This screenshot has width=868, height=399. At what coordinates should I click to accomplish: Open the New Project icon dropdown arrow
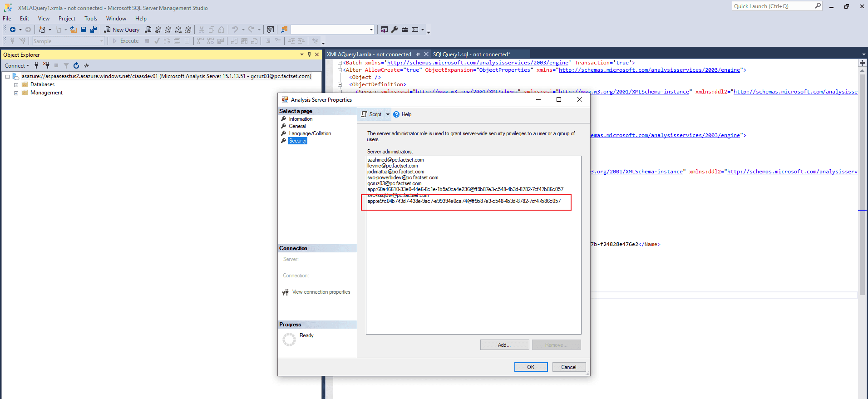50,30
